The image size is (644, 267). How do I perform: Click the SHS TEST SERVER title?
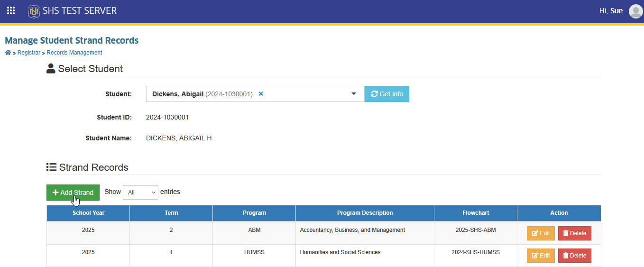point(80,10)
